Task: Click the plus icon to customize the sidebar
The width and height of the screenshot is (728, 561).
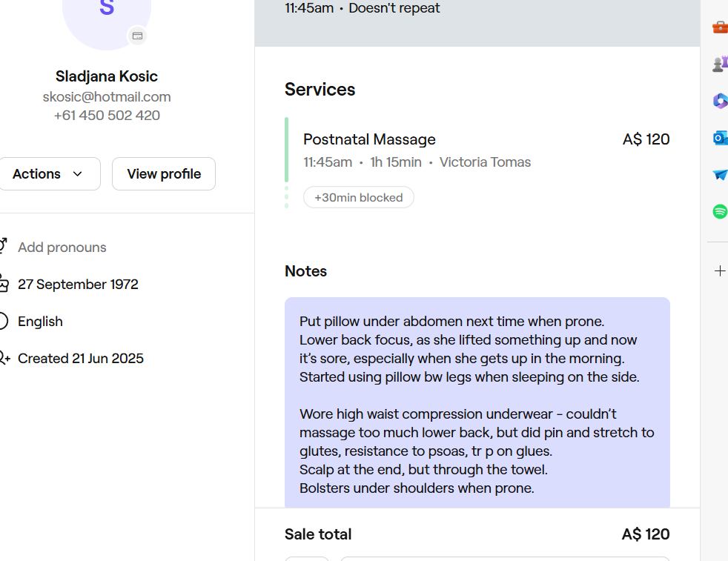Action: point(719,271)
